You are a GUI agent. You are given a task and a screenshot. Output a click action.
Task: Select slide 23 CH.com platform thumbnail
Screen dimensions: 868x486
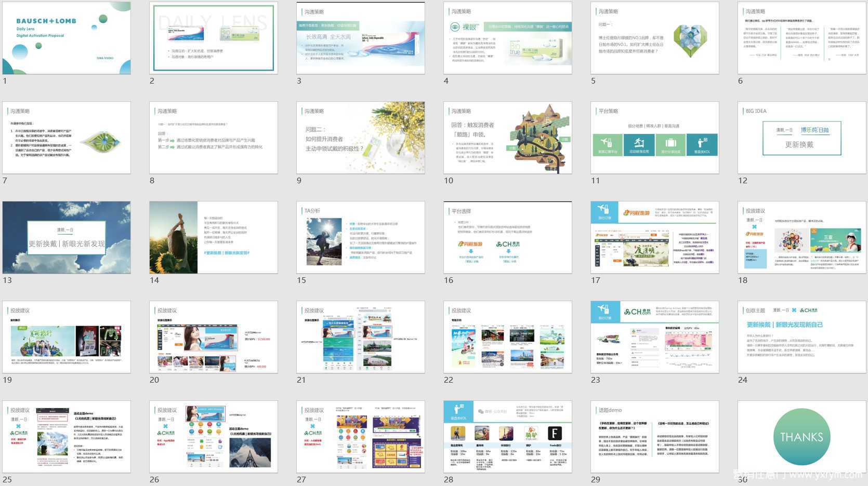click(655, 337)
